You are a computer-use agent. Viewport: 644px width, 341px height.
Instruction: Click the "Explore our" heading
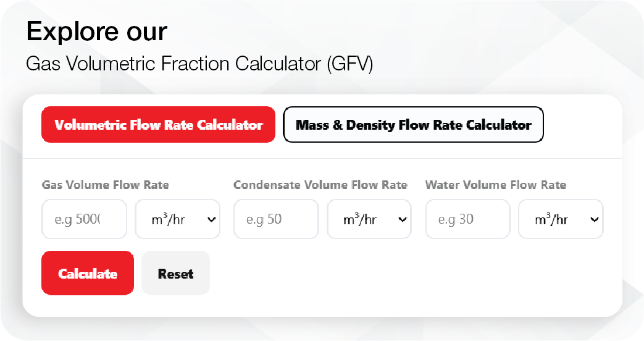pos(96,32)
